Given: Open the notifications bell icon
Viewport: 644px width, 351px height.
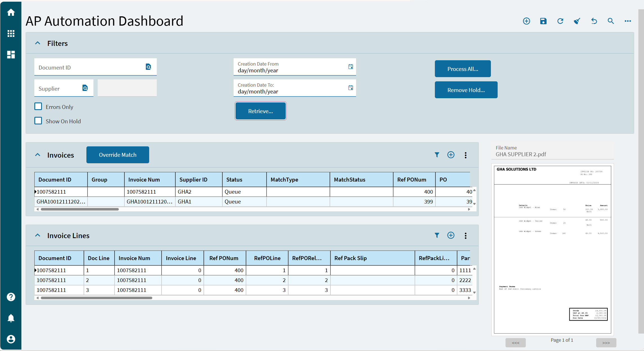Looking at the screenshot, I should [11, 318].
